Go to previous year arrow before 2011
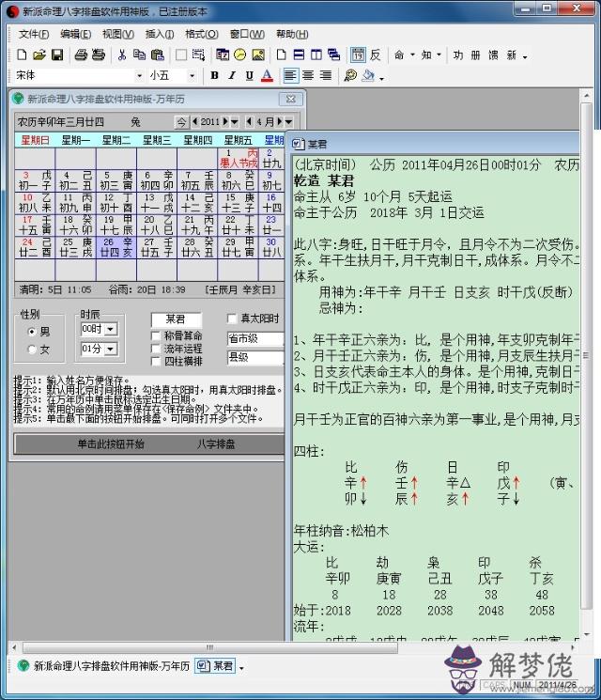The height and width of the screenshot is (700, 601). (195, 121)
